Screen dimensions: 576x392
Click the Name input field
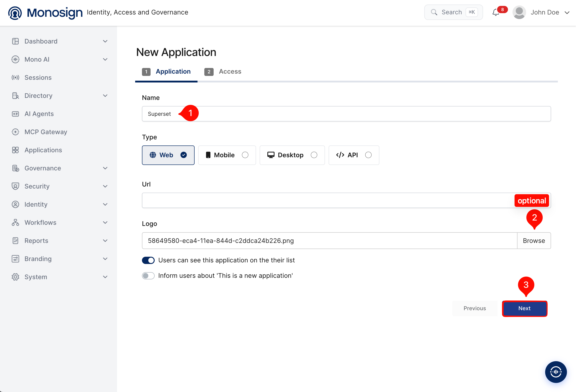pyautogui.click(x=346, y=114)
